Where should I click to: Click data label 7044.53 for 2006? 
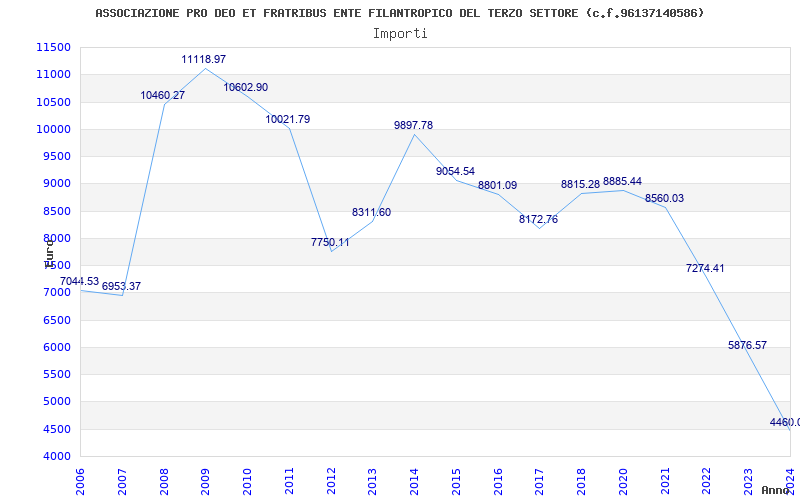coord(79,281)
